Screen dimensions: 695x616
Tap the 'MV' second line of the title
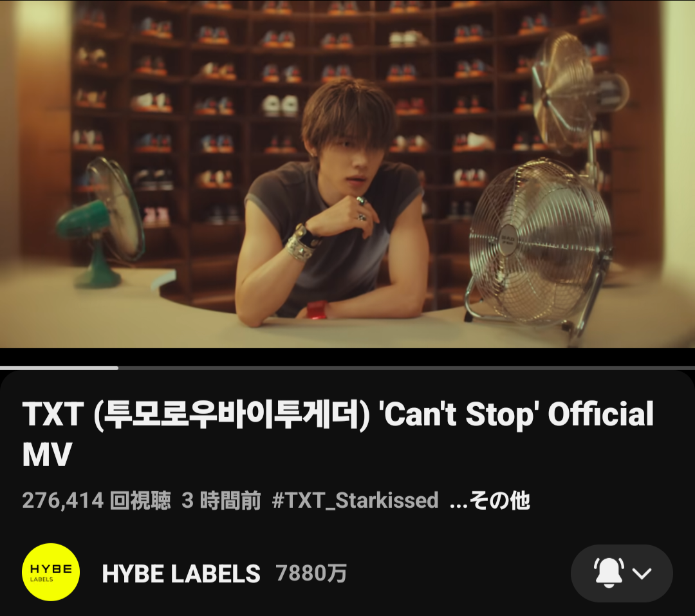point(47,454)
